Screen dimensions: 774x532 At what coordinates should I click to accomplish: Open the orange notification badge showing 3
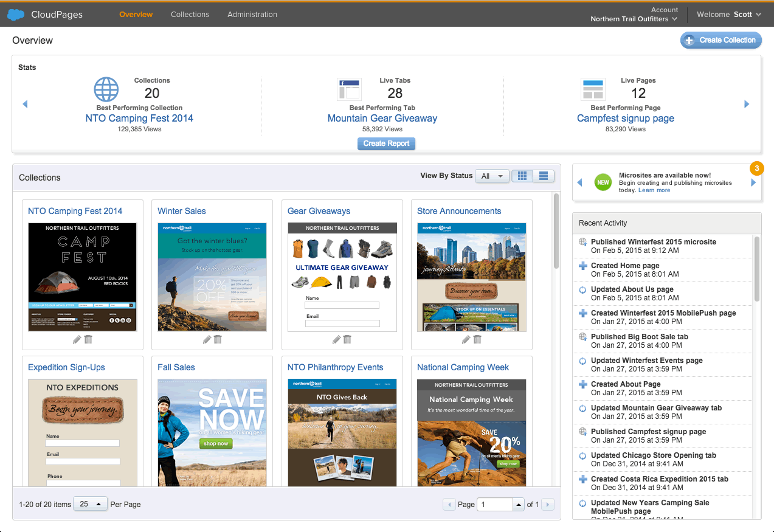coord(756,168)
